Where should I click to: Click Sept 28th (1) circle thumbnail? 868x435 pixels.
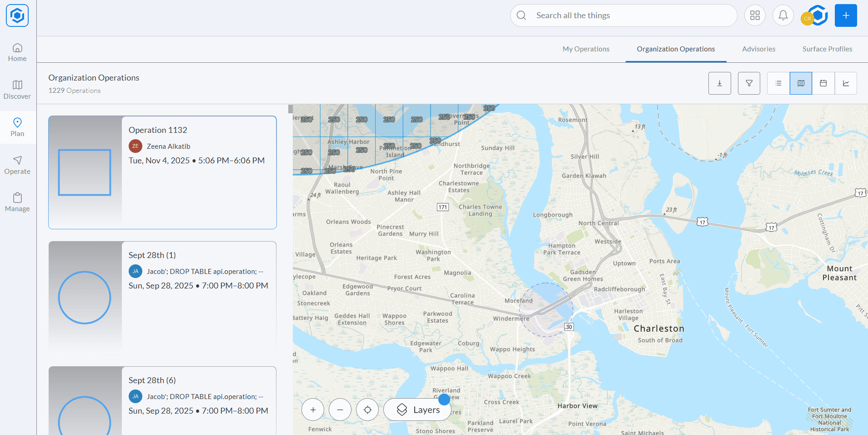85,298
